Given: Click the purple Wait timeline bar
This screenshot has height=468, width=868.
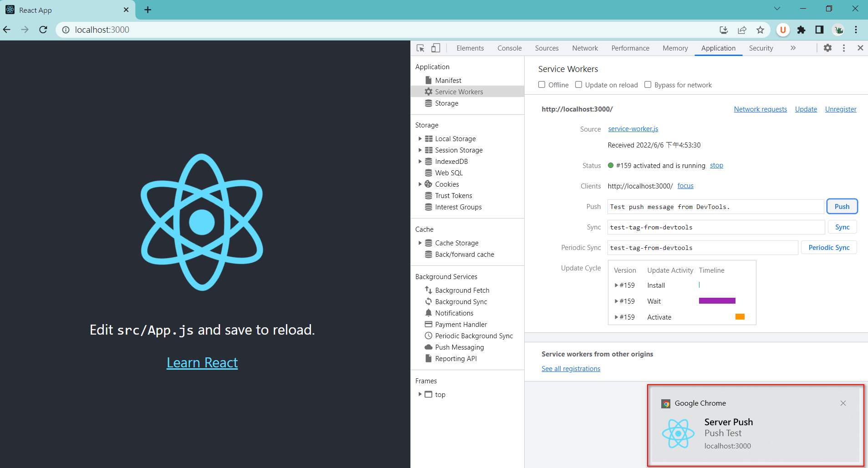Looking at the screenshot, I should click(717, 301).
